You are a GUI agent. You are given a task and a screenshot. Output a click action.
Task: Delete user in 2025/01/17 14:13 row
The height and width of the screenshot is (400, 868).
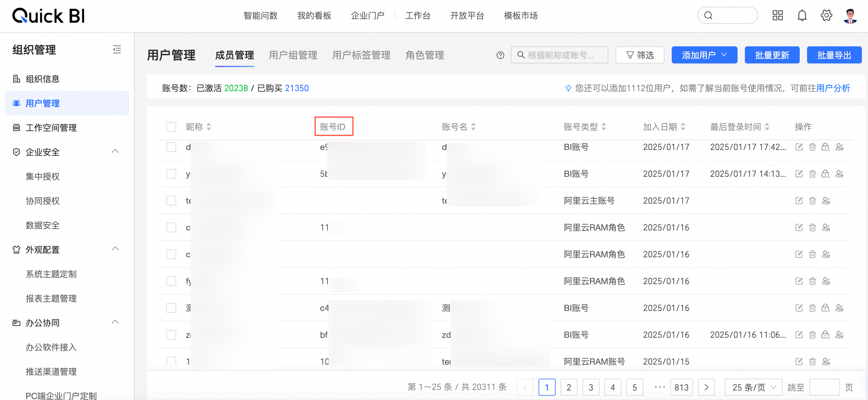click(813, 174)
